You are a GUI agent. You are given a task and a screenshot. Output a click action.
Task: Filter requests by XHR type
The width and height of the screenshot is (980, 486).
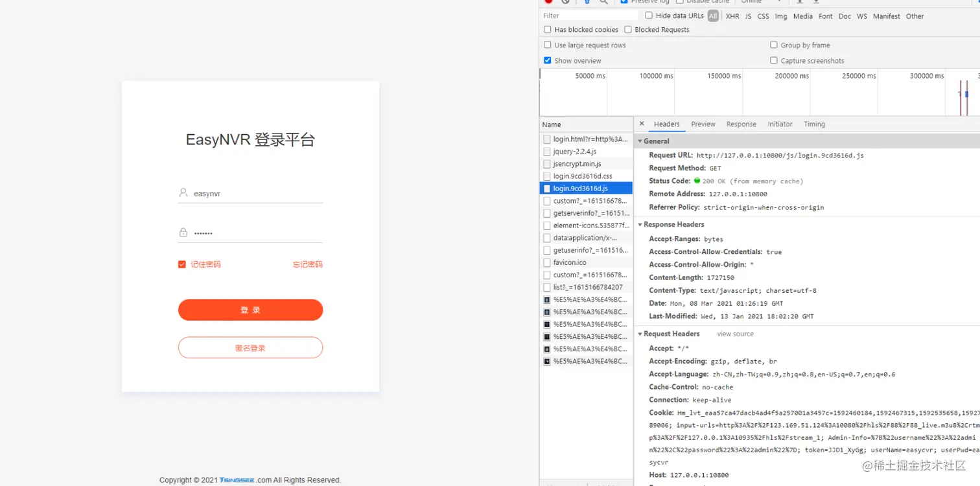[x=732, y=16]
